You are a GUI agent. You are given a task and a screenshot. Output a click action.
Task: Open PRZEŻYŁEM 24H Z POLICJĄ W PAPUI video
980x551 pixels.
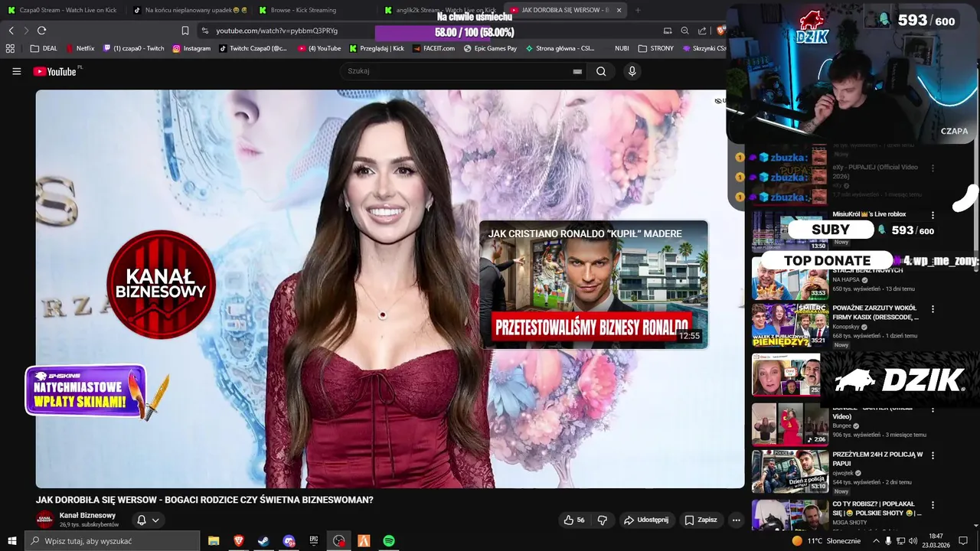pos(877,458)
